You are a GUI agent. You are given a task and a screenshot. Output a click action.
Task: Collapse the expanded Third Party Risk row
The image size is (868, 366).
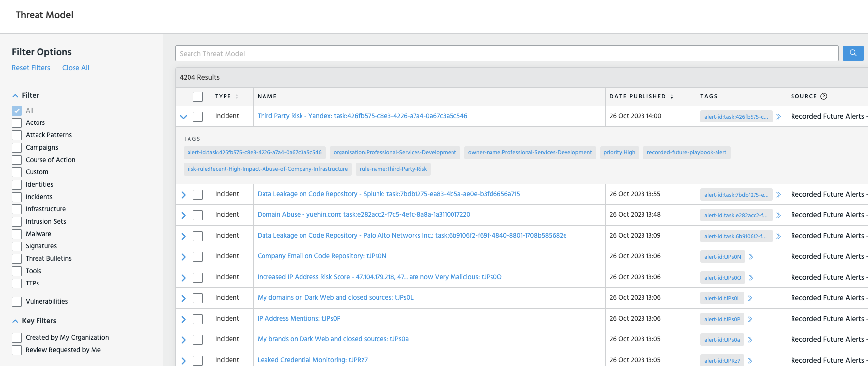184,117
